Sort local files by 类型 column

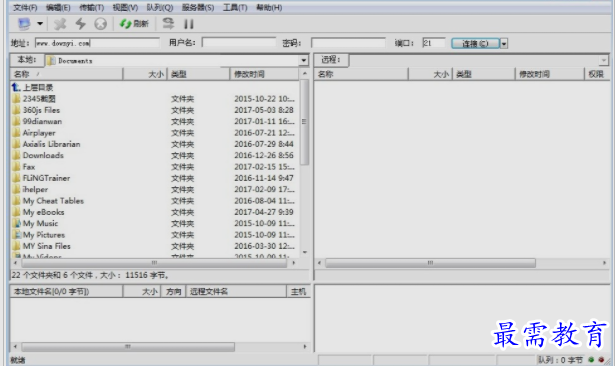click(198, 74)
